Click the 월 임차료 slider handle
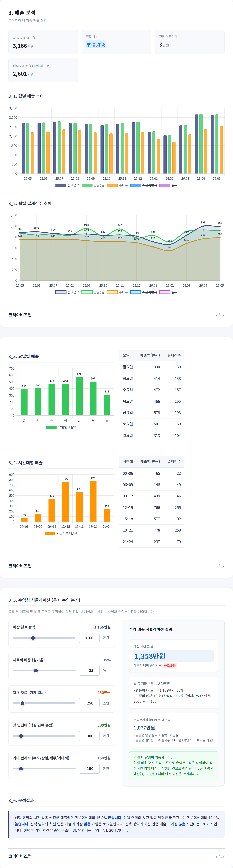 tap(23, 703)
